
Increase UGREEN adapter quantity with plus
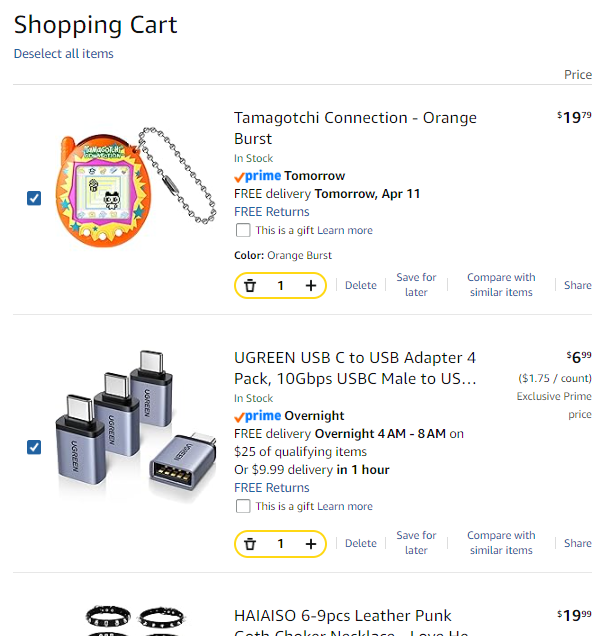point(311,544)
